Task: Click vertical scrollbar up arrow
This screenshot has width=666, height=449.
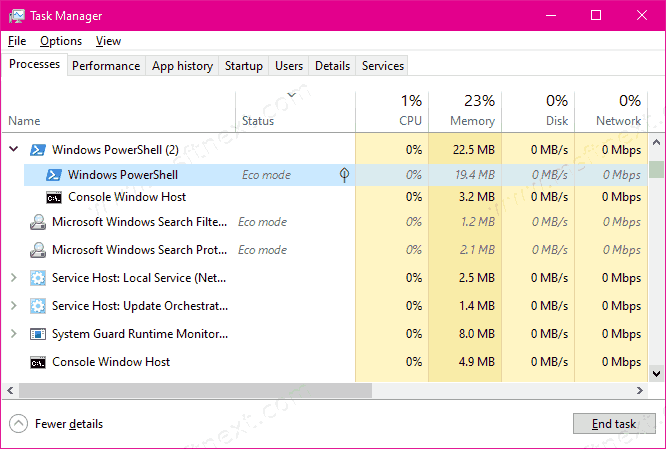Action: click(x=656, y=142)
